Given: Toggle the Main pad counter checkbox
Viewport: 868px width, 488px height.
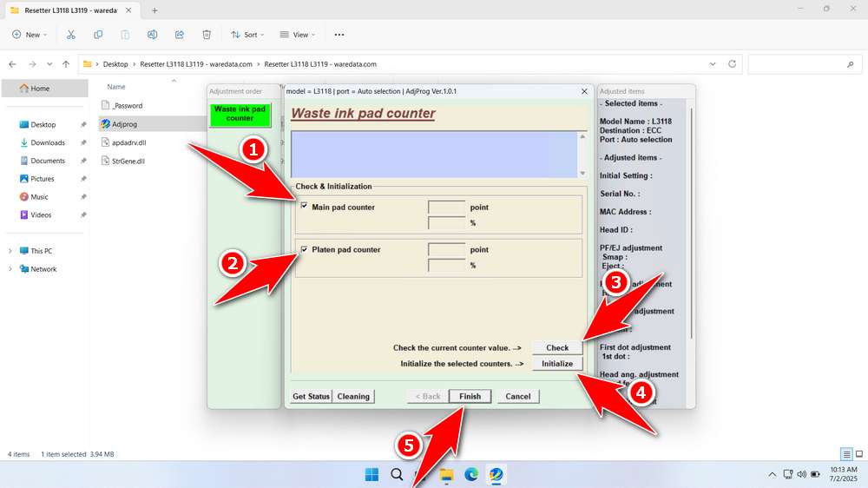Looking at the screenshot, I should click(x=304, y=206).
